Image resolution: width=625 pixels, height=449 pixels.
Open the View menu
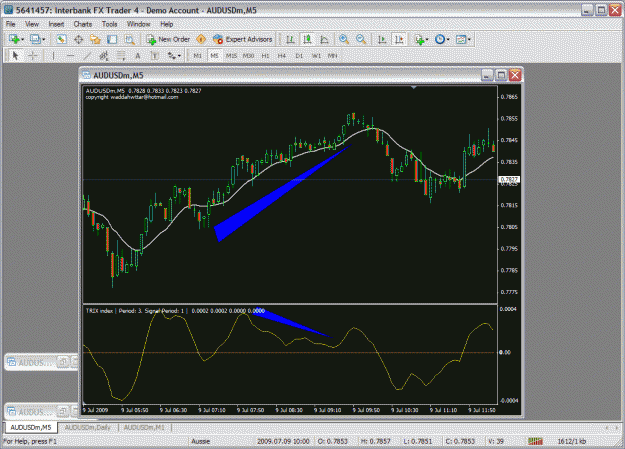[32, 24]
